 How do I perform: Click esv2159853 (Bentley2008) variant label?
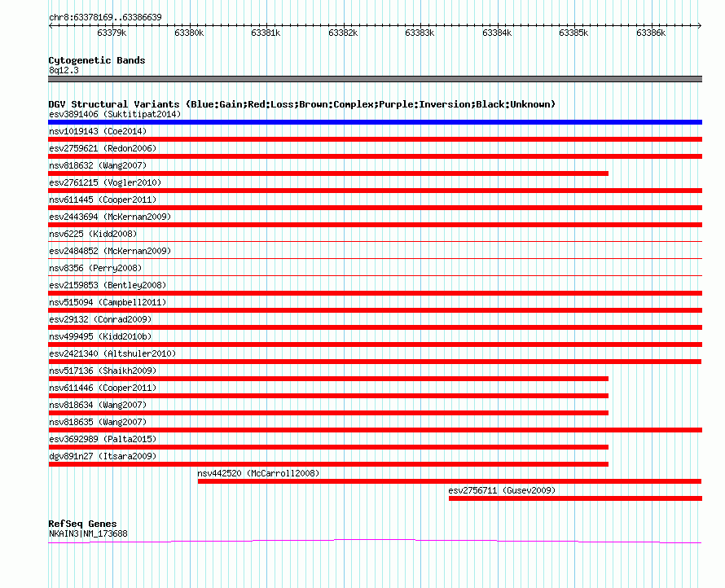click(108, 285)
